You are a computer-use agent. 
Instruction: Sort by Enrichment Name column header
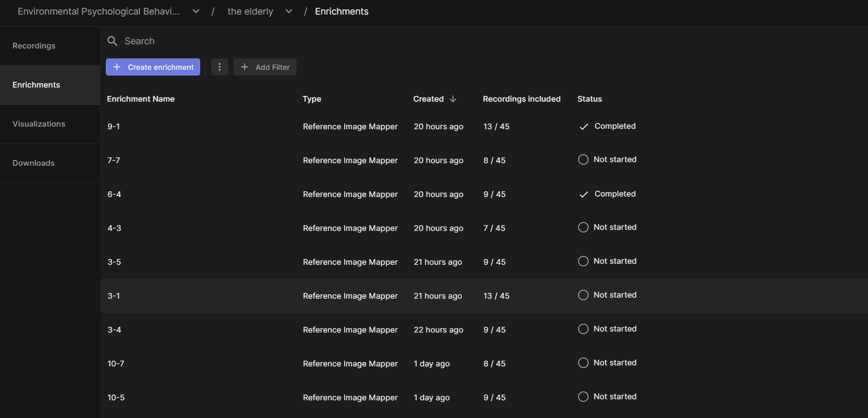(141, 99)
